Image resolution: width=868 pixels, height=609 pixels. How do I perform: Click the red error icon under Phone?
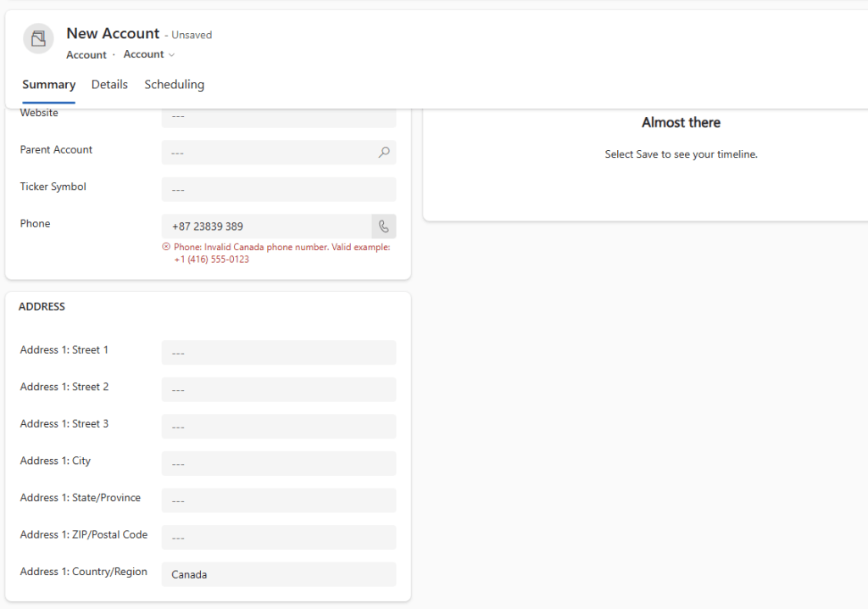(166, 248)
